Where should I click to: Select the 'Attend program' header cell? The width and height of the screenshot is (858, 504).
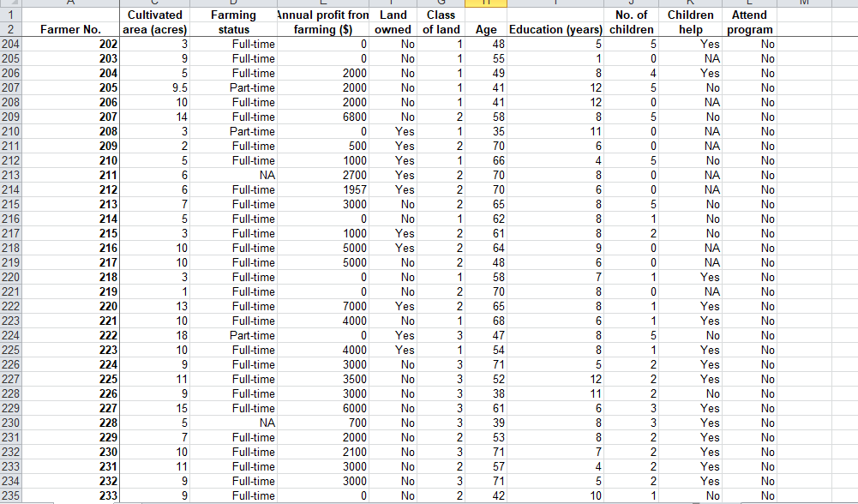pos(750,22)
